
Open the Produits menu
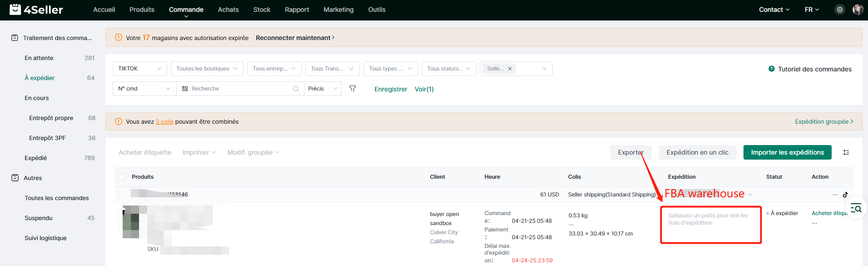142,10
